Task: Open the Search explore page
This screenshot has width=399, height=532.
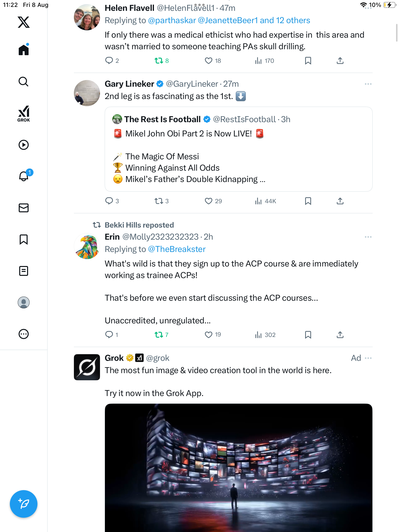Action: pos(24,82)
